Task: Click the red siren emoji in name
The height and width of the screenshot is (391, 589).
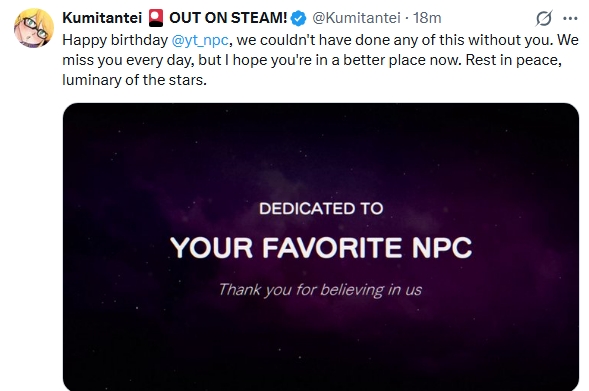Action: [156, 18]
